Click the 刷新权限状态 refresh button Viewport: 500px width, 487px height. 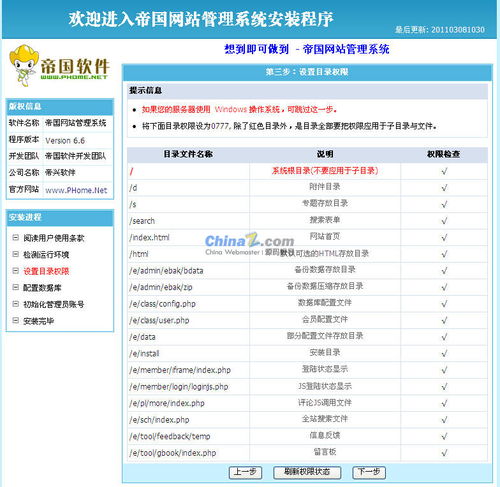[x=307, y=472]
